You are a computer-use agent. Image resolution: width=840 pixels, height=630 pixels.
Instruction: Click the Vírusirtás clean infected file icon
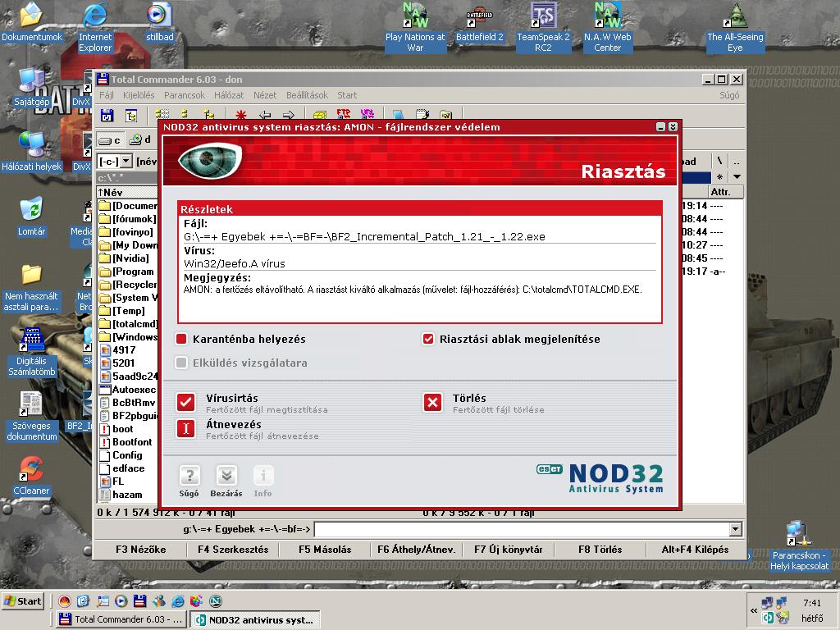pos(186,402)
